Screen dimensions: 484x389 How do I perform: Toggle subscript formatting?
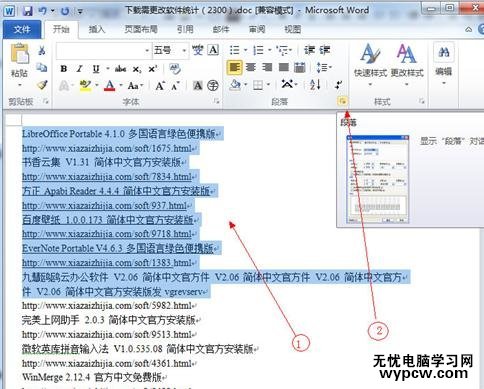coord(137,69)
